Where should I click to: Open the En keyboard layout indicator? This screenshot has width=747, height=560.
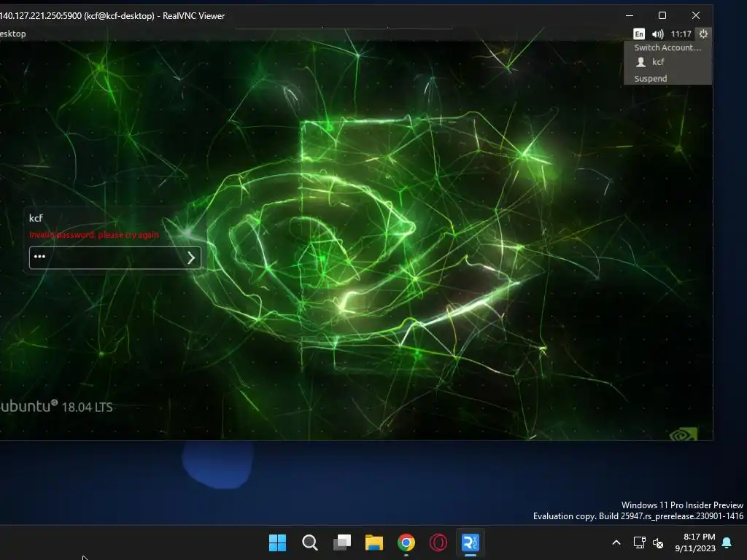coord(639,34)
